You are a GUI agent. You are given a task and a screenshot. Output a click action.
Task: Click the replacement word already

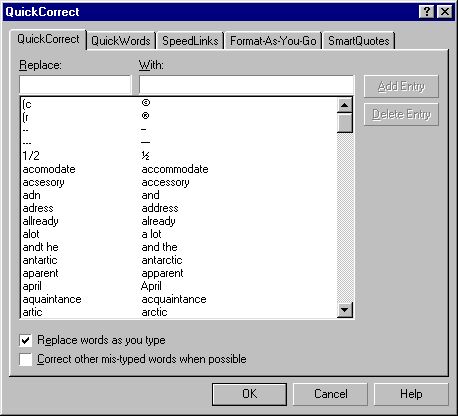159,221
